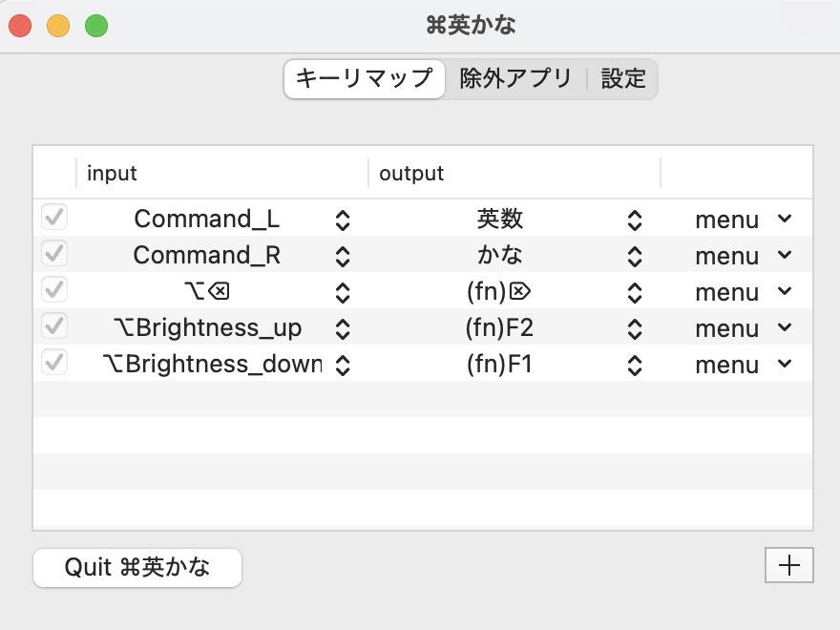Screen dimensions: 840x630
Task: Select the ⌥⌫ input mapping row
Action: pyautogui.click(x=206, y=293)
